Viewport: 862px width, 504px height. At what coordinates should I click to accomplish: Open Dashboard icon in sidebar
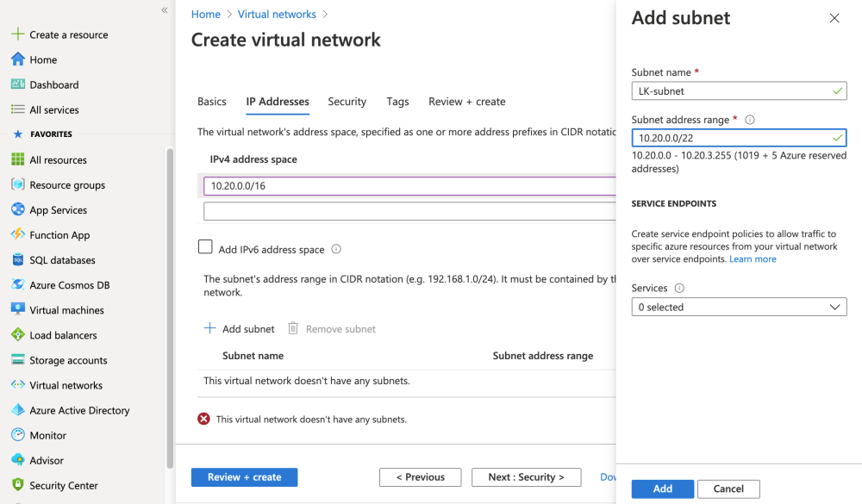click(x=17, y=84)
